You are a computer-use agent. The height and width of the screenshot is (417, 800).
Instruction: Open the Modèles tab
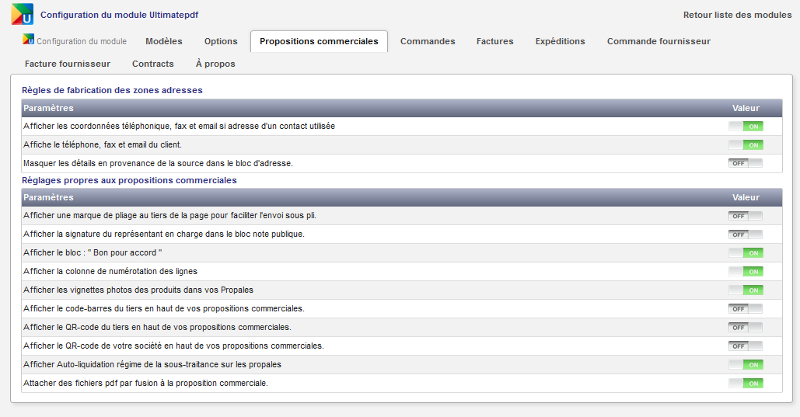(x=163, y=42)
